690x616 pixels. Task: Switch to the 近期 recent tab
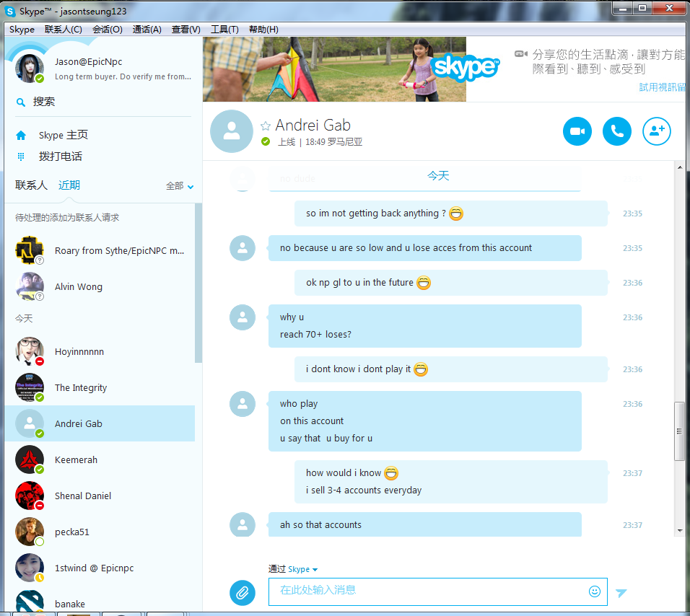point(69,185)
